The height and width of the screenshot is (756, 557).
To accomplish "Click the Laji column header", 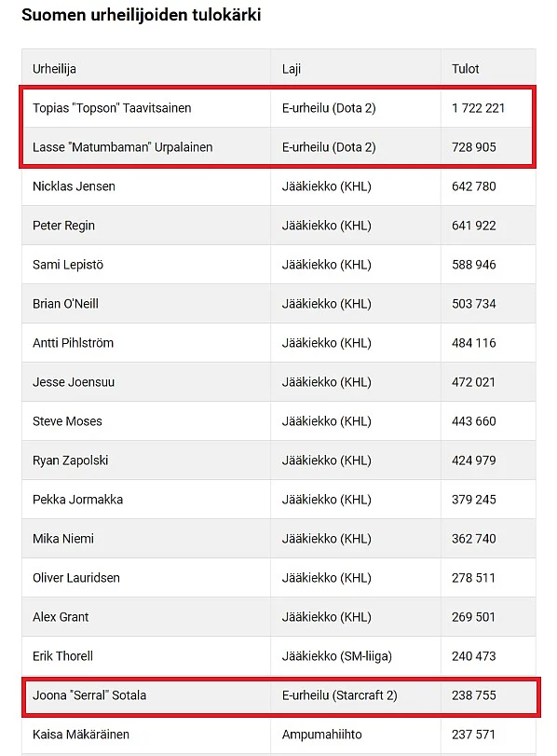I will 292,69.
